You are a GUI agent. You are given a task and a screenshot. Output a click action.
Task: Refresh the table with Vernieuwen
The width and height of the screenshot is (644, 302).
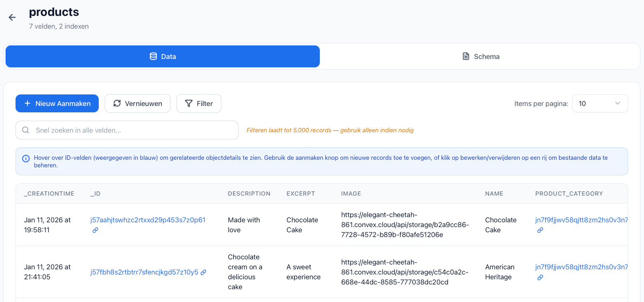[x=137, y=104]
